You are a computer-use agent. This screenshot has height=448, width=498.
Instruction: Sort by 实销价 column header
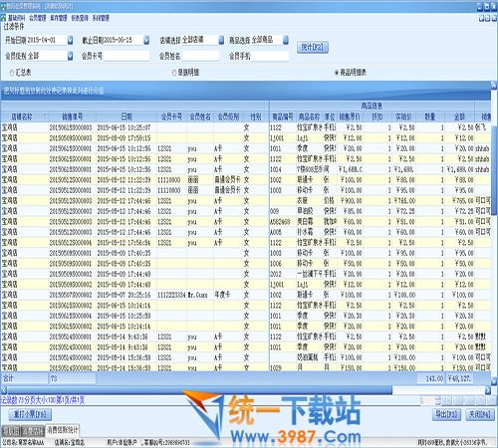tap(403, 116)
